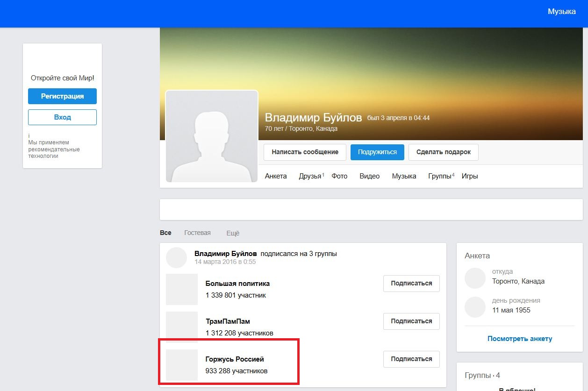Expand the Ещё feed filter
Viewport: 588px width, 391px height.
(x=233, y=233)
